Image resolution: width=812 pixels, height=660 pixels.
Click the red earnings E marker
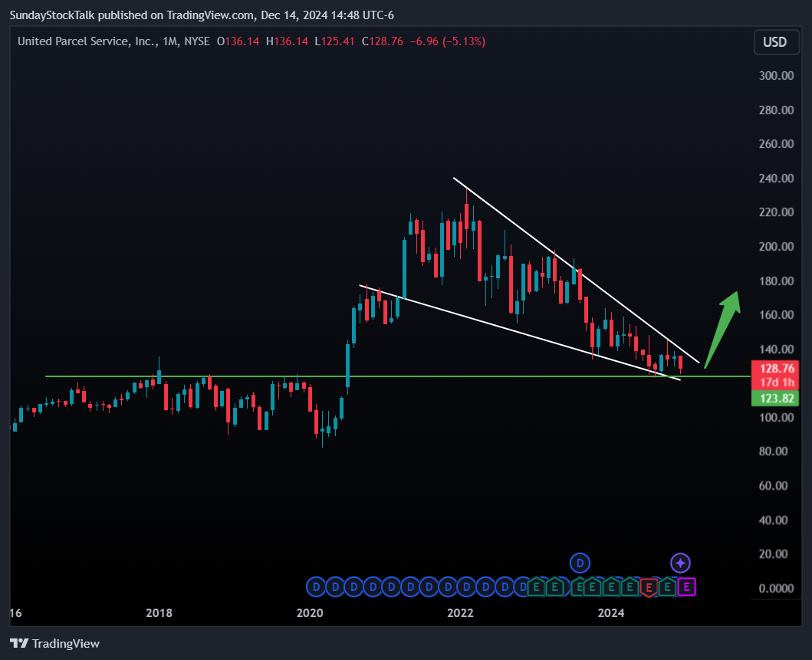[x=649, y=587]
